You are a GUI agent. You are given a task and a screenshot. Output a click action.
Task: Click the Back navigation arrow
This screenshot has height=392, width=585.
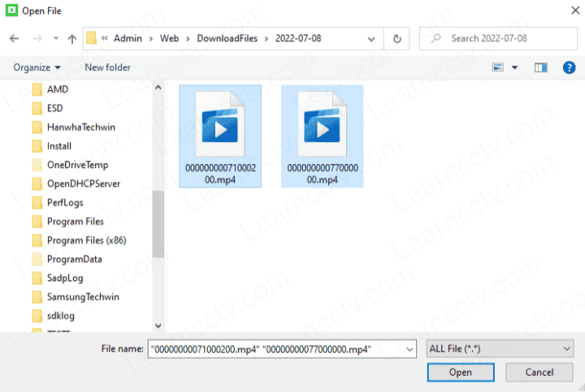[15, 38]
